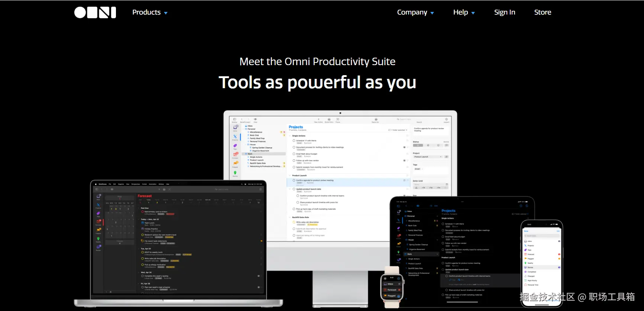Open the Store link

(543, 12)
